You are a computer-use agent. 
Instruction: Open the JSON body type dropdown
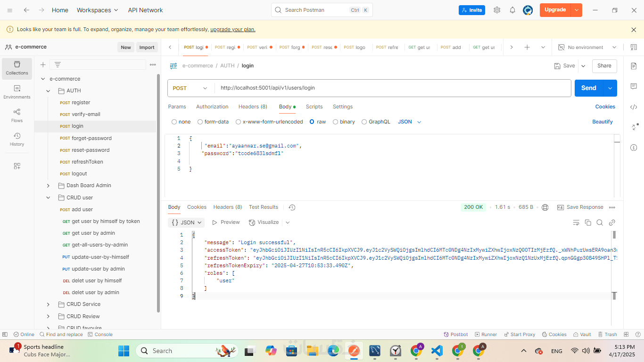(x=409, y=122)
